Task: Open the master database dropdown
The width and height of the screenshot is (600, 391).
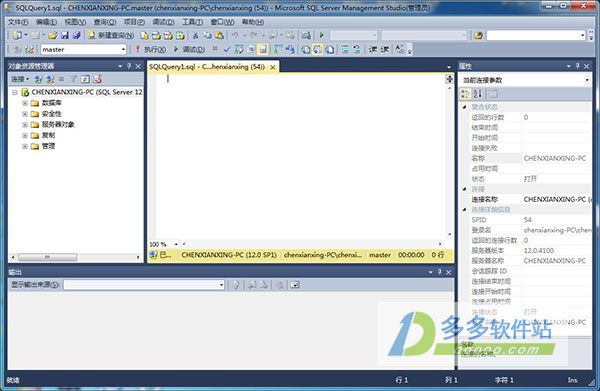Action: pos(123,49)
